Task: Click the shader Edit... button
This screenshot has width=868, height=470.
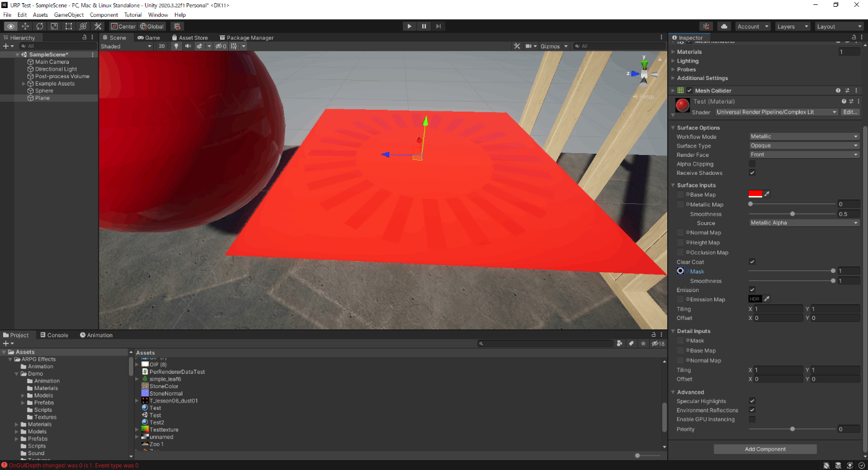Action: pyautogui.click(x=851, y=112)
